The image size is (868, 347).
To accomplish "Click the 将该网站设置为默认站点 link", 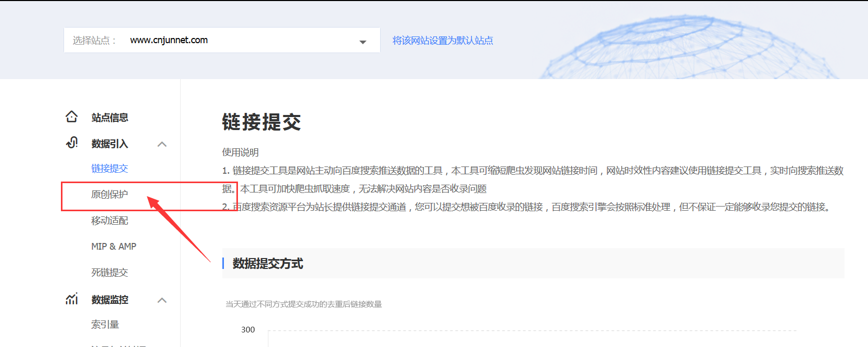I will pyautogui.click(x=443, y=41).
